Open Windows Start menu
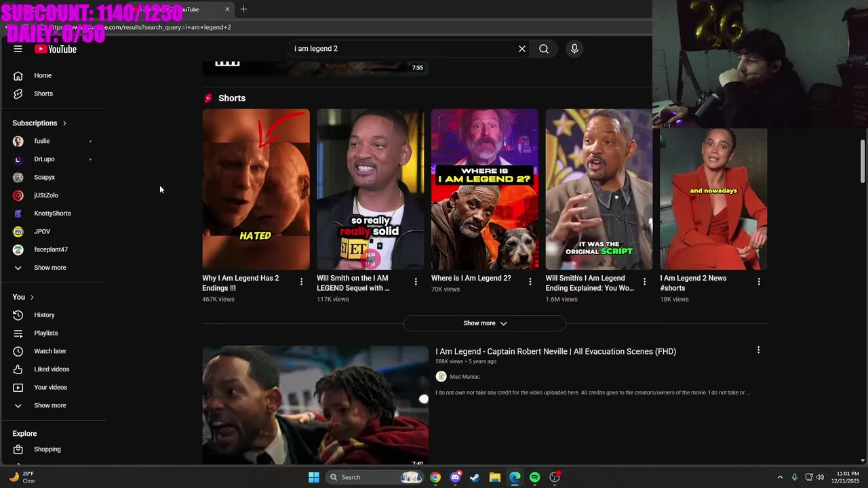The image size is (868, 488). (x=314, y=477)
